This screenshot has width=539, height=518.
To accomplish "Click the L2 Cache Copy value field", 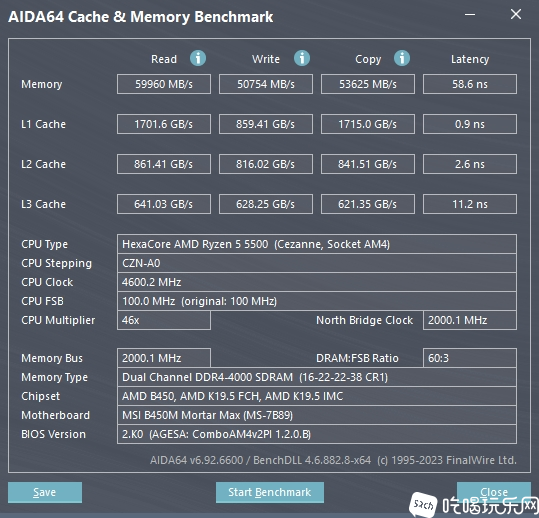I will [x=368, y=164].
